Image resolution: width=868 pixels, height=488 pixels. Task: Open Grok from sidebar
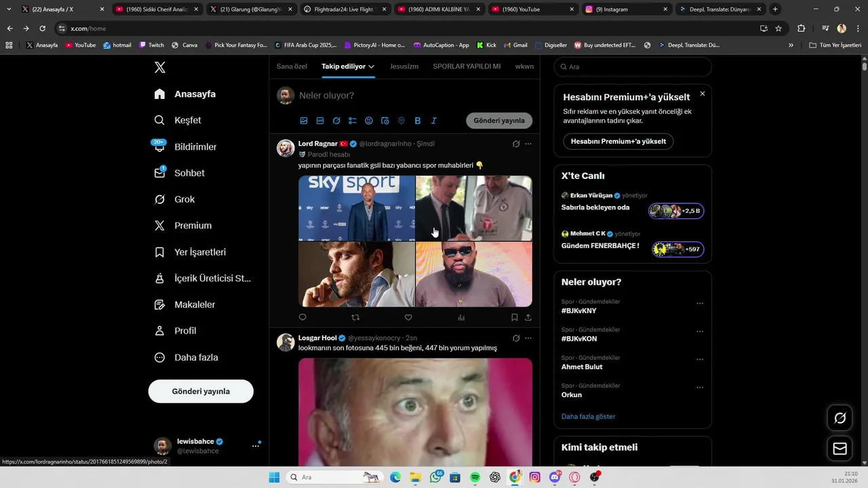tap(174, 199)
